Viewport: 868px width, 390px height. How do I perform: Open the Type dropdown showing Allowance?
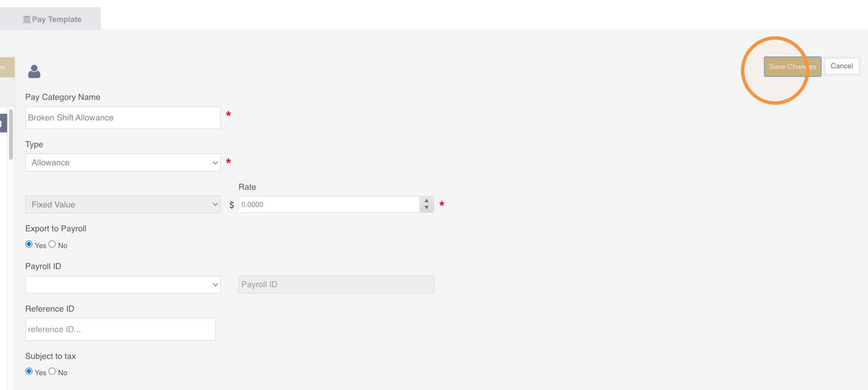click(123, 162)
